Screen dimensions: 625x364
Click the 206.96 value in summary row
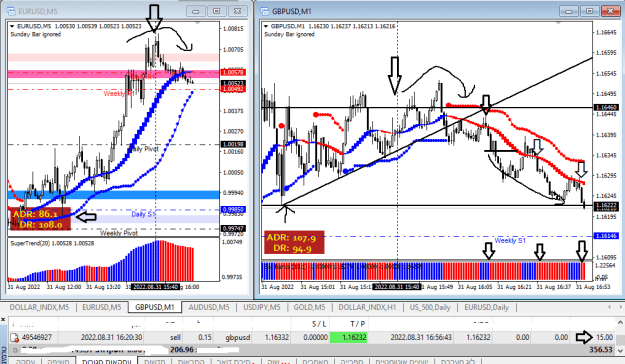[x=182, y=350]
